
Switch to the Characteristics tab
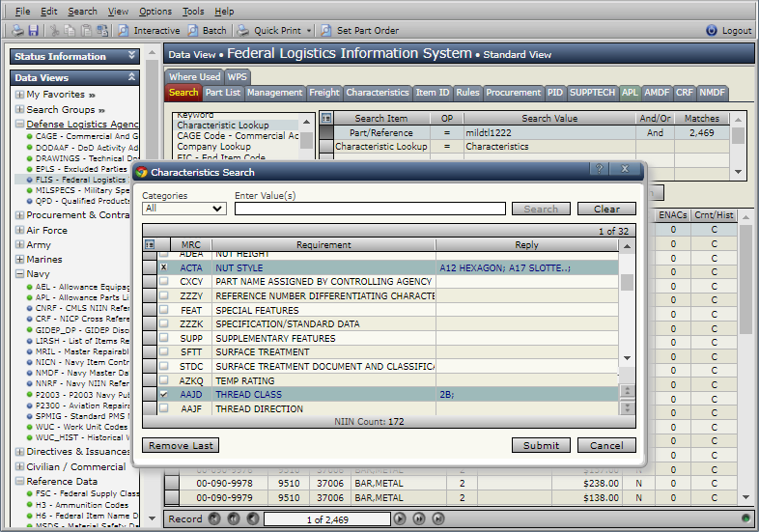(378, 93)
